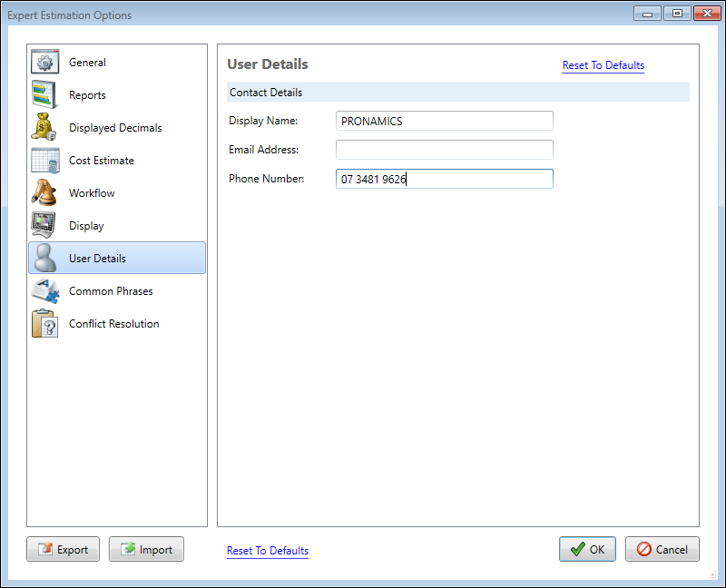Click the General gear icon
The width and height of the screenshot is (726, 588).
point(45,63)
